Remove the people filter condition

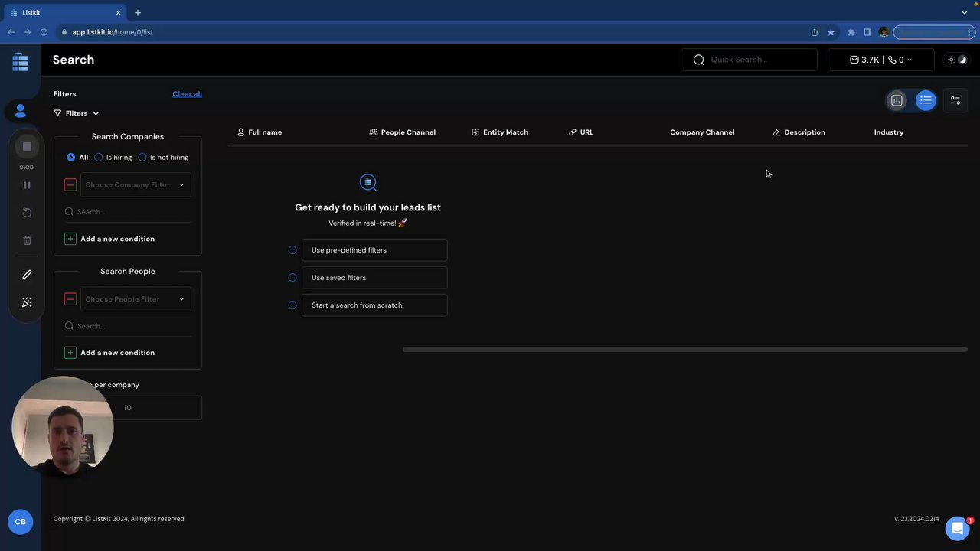click(70, 299)
